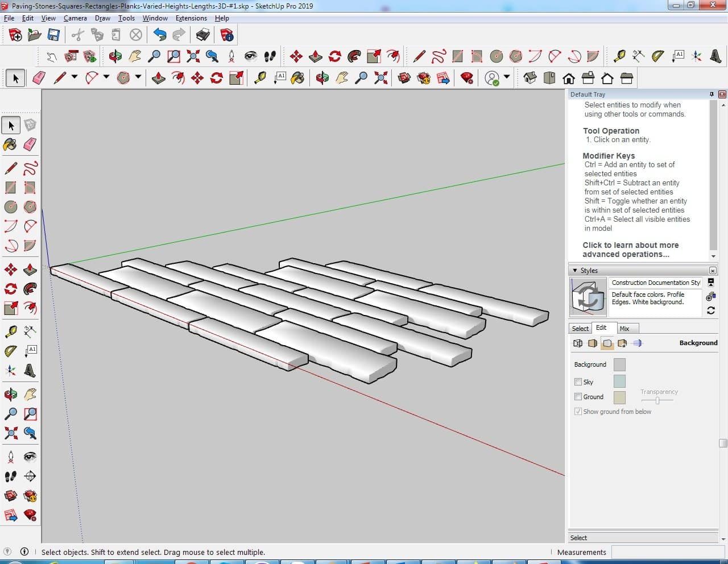Enable the Ground checkbox
728x564 pixels.
pos(578,397)
